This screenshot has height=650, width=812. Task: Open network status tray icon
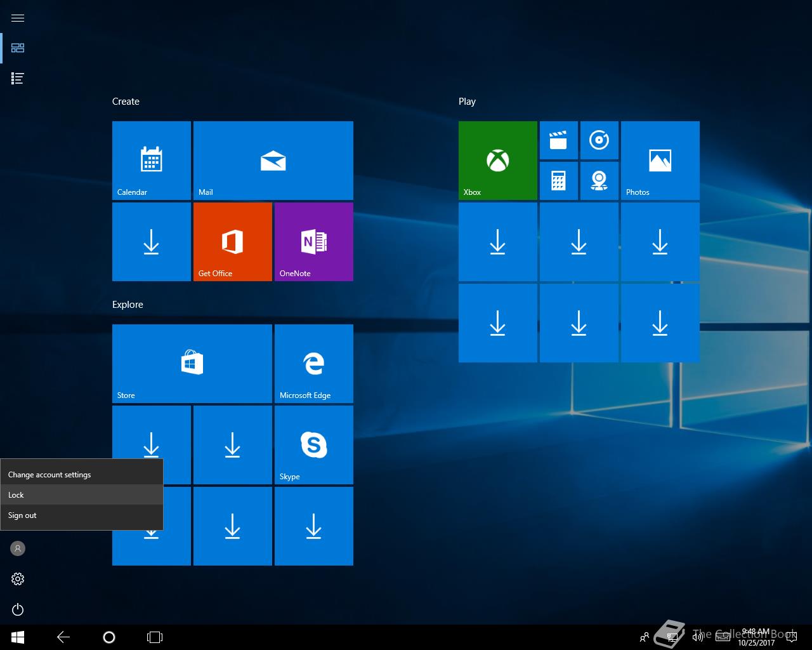tap(672, 637)
